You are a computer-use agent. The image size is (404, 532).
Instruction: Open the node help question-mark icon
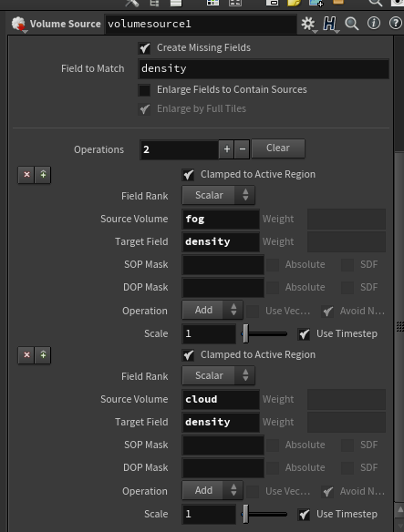pos(396,24)
